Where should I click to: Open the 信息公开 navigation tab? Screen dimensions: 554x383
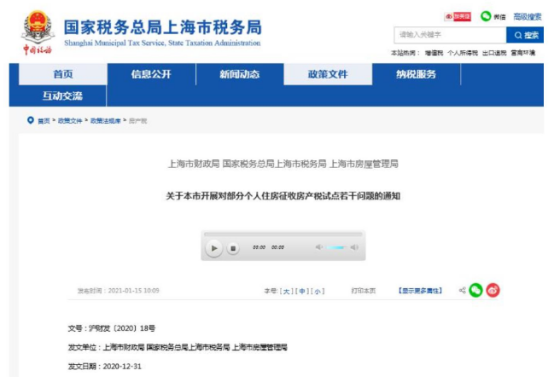(151, 74)
